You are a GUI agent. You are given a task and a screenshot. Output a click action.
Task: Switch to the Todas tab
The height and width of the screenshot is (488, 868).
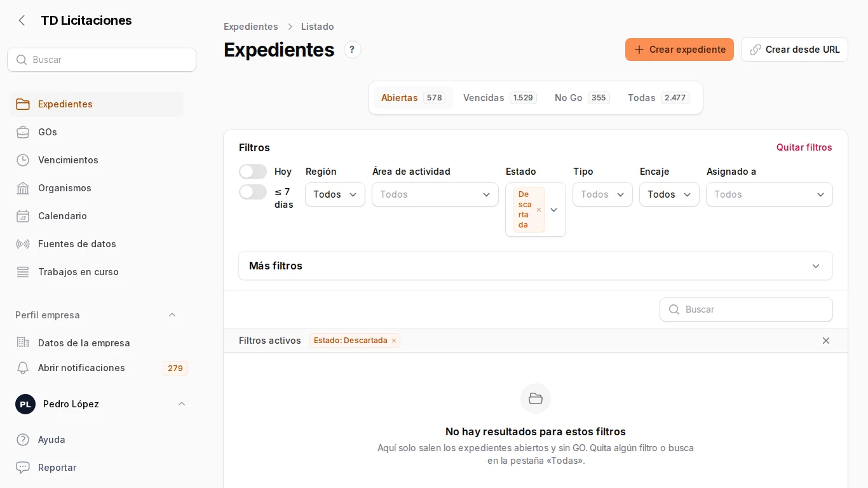point(659,98)
